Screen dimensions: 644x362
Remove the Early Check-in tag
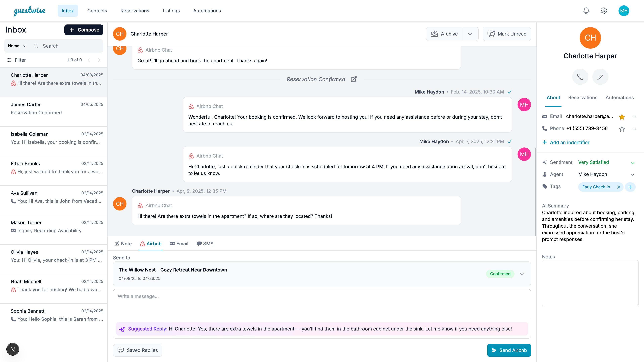click(619, 187)
